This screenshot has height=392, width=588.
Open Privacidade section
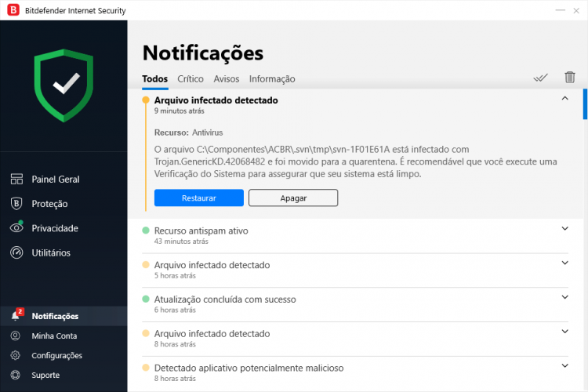tap(55, 228)
